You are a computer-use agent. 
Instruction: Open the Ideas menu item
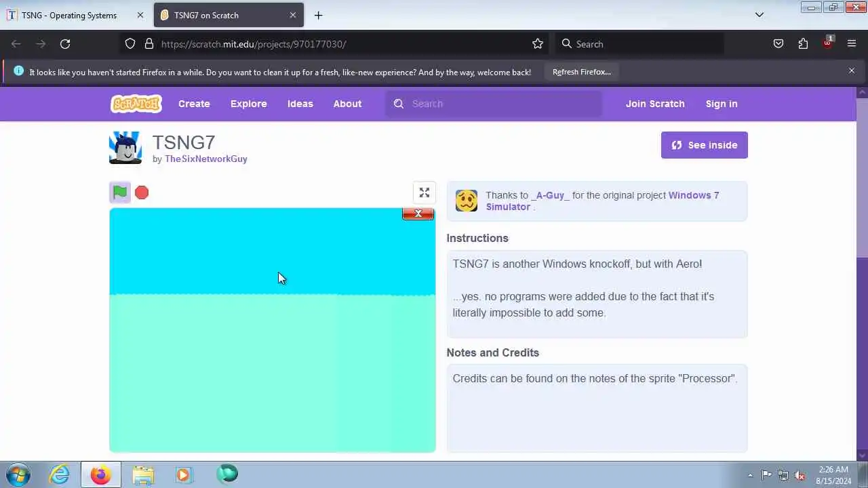(300, 104)
